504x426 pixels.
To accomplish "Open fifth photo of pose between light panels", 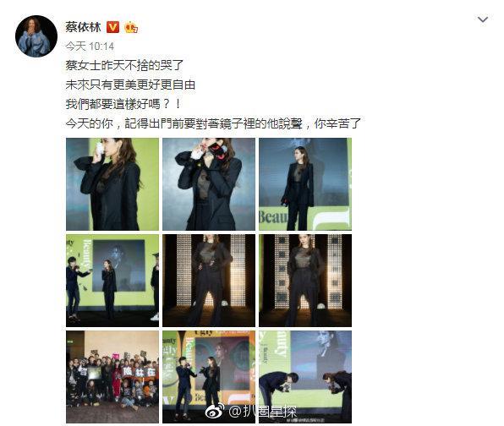I will point(209,281).
